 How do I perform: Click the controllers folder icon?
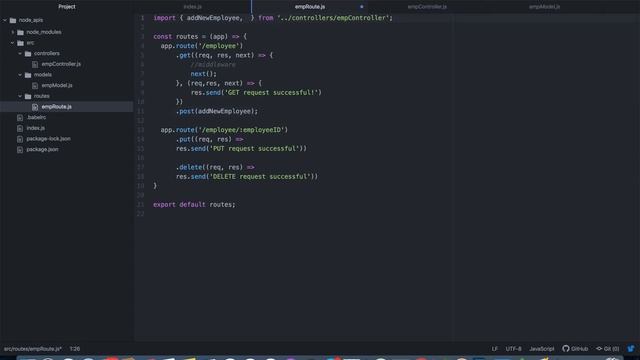tap(28, 53)
